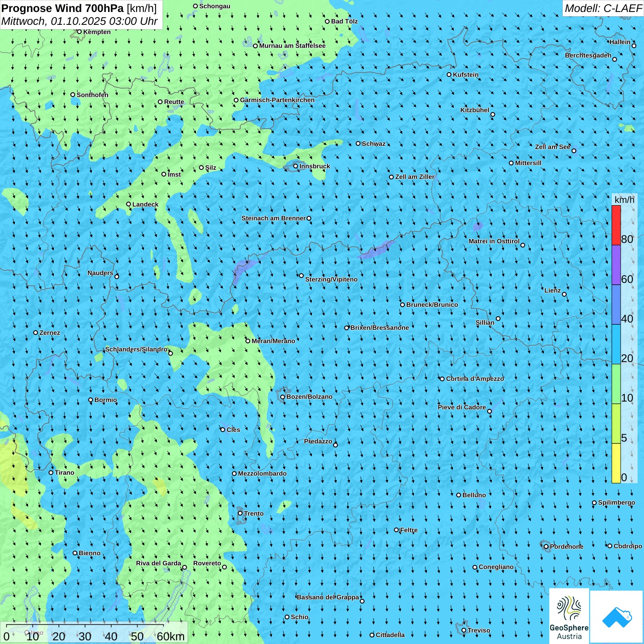The image size is (644, 644).
Task: Click the Berchtesgaden label
Action: 588,55
